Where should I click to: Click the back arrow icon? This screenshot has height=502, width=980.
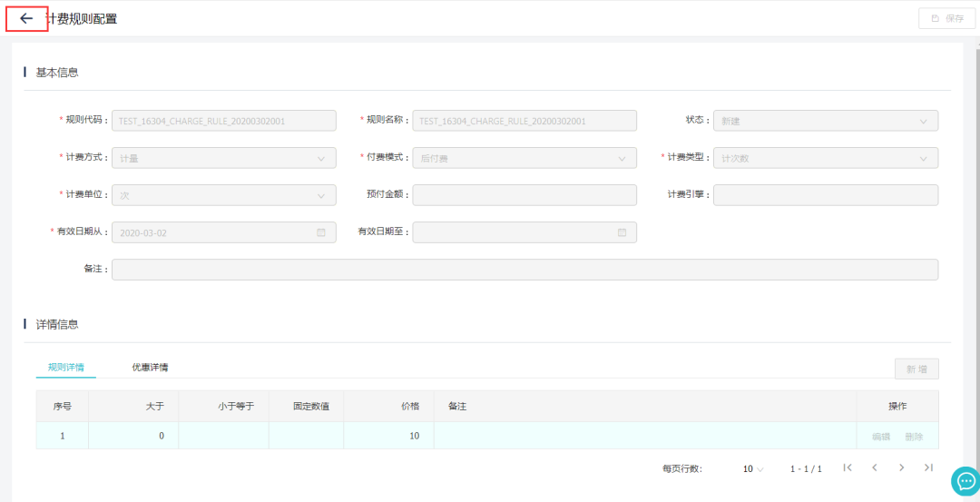click(26, 18)
